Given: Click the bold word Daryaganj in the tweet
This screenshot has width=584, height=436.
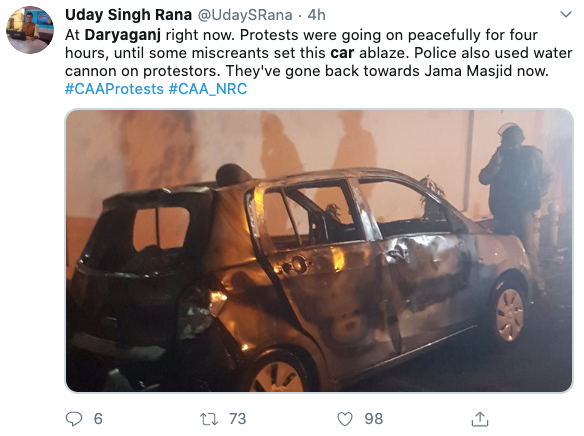Looking at the screenshot, I should point(123,35).
